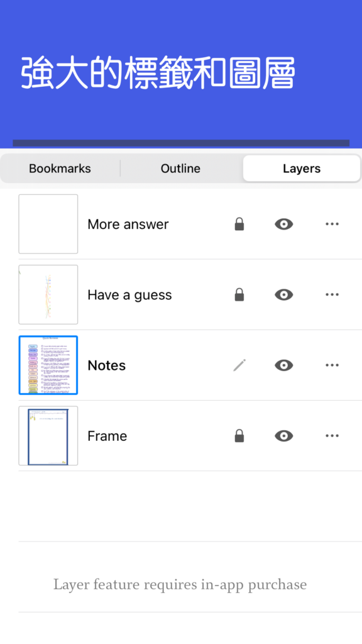
Task: Select the Have a guess layer thumbnail
Action: [x=48, y=295]
